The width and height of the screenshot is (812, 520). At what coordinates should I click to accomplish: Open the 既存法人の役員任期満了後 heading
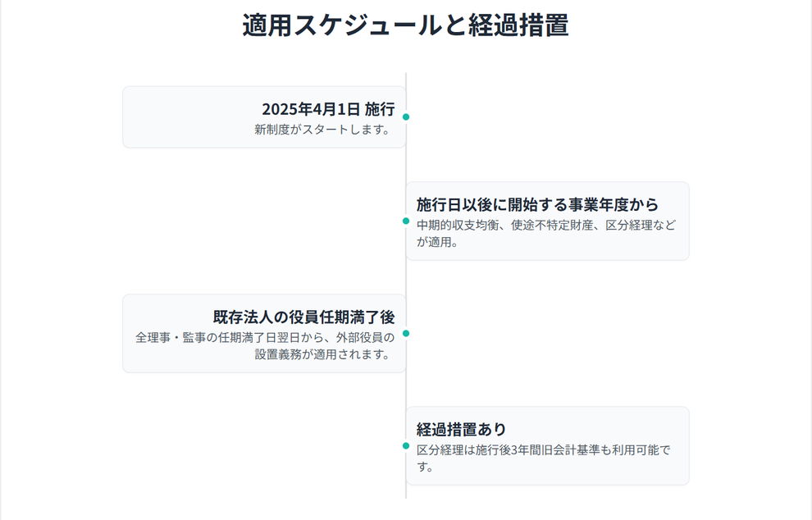point(303,317)
